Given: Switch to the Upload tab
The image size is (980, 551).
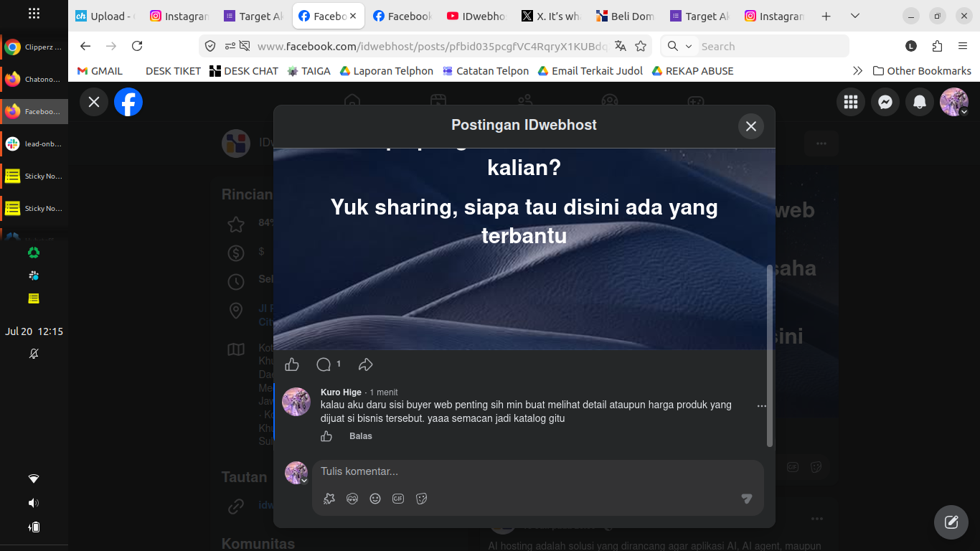Looking at the screenshot, I should coord(105,16).
